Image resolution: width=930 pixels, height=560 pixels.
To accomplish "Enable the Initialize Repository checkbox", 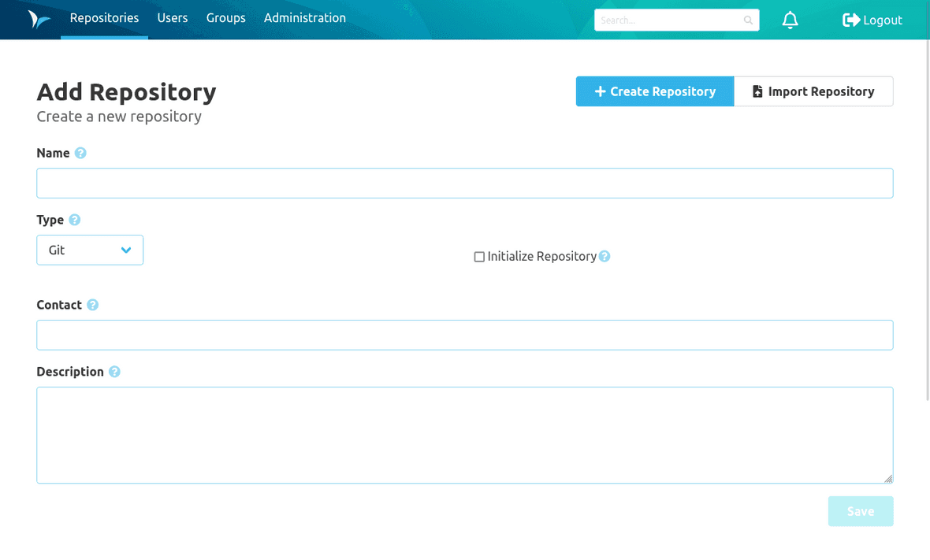I will coord(478,256).
